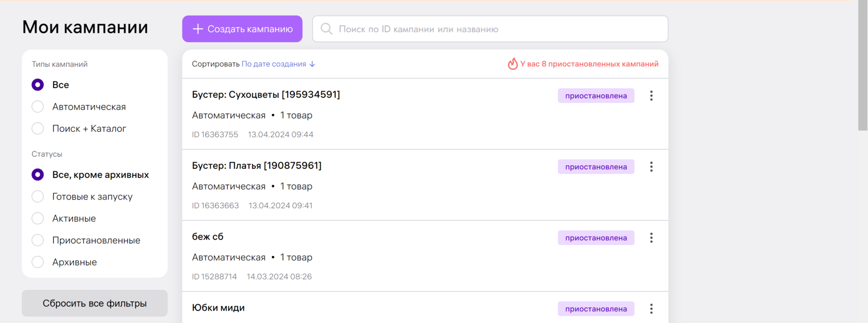Click the date 14.03.2024 08:26
This screenshot has width=868, height=323.
tap(280, 276)
